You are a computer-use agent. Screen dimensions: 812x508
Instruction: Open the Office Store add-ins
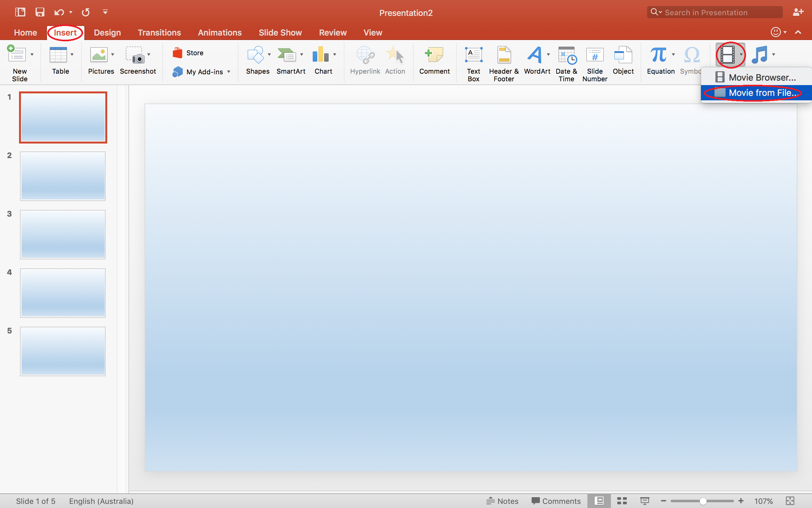pyautogui.click(x=188, y=53)
